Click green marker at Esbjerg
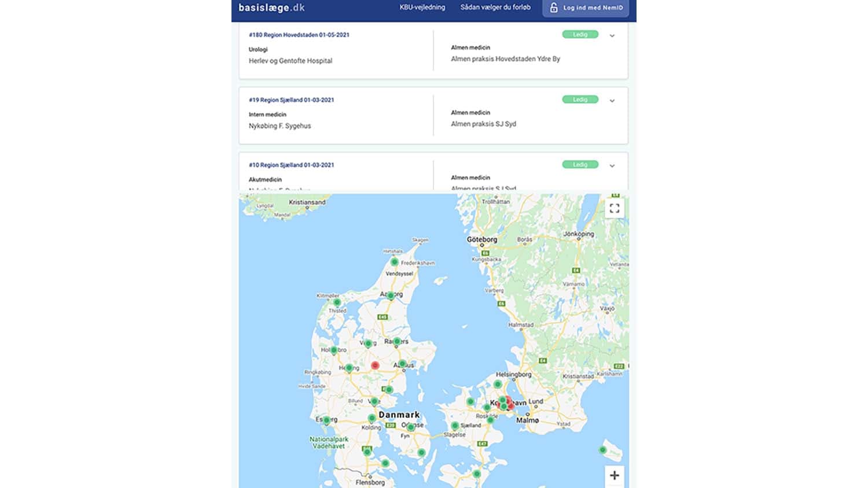Viewport: 868px width, 488px height. click(x=326, y=420)
